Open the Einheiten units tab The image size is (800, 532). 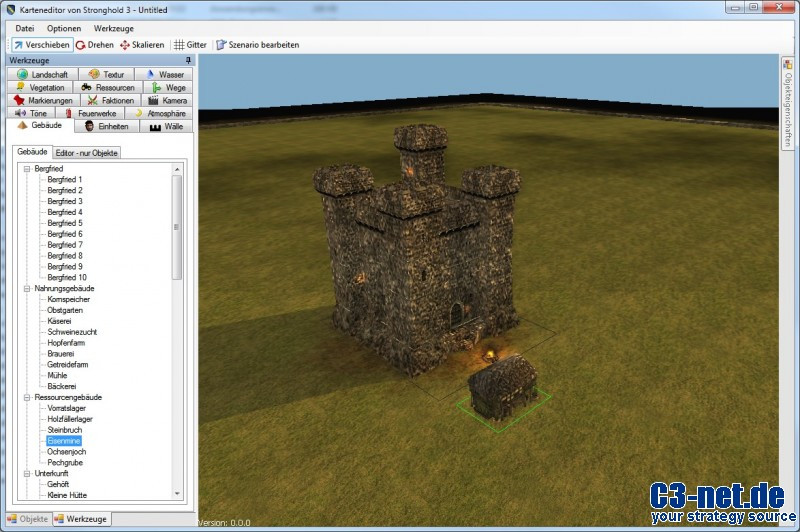(x=107, y=126)
